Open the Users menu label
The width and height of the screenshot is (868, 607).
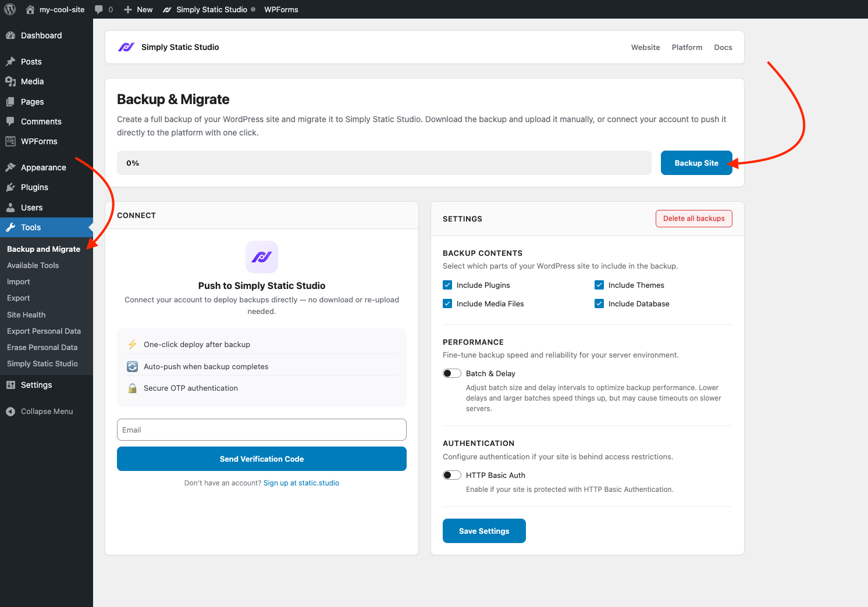click(x=32, y=208)
